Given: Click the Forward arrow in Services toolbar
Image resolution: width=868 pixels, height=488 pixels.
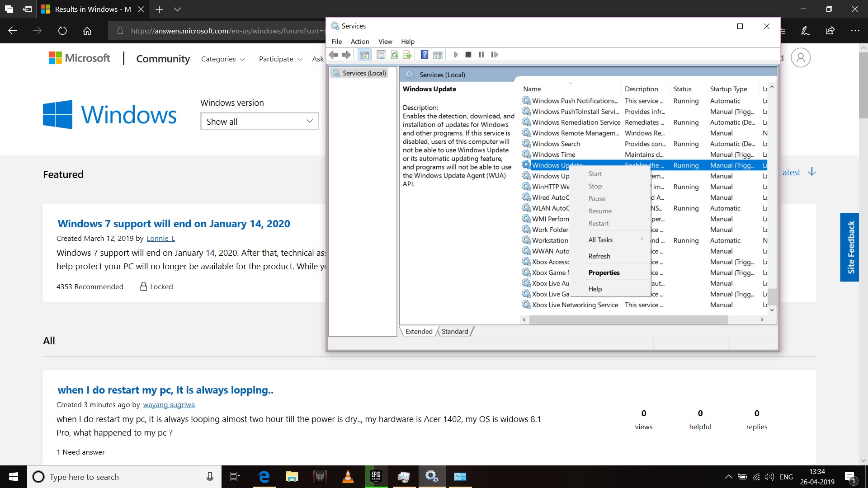Looking at the screenshot, I should pyautogui.click(x=346, y=55).
